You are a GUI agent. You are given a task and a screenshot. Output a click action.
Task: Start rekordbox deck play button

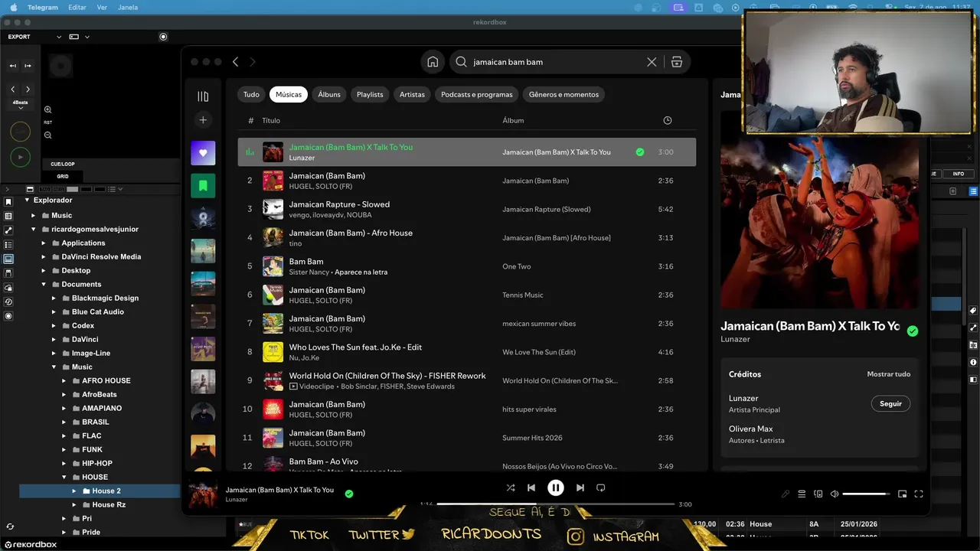(x=21, y=157)
